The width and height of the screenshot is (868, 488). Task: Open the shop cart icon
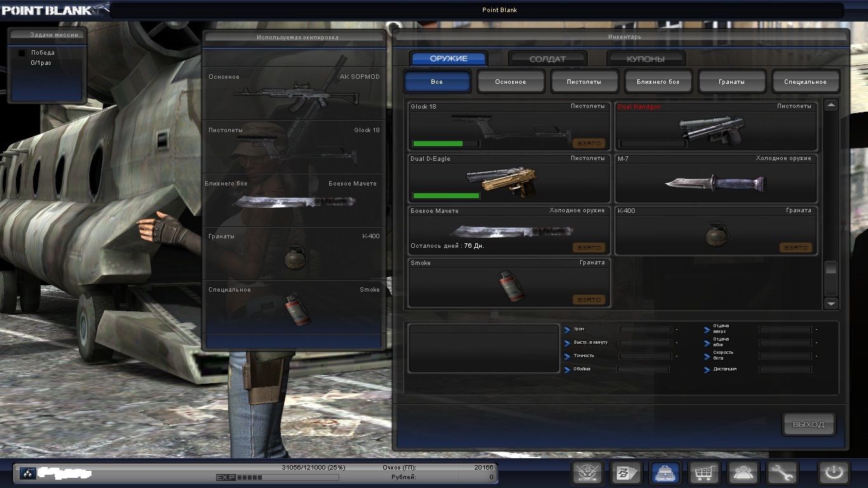click(704, 473)
